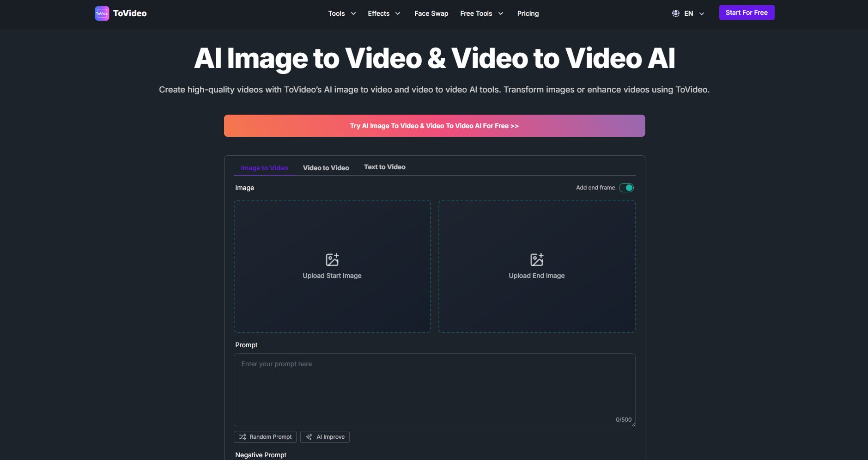Select the Image to Video tab
Image resolution: width=868 pixels, height=460 pixels.
point(264,168)
